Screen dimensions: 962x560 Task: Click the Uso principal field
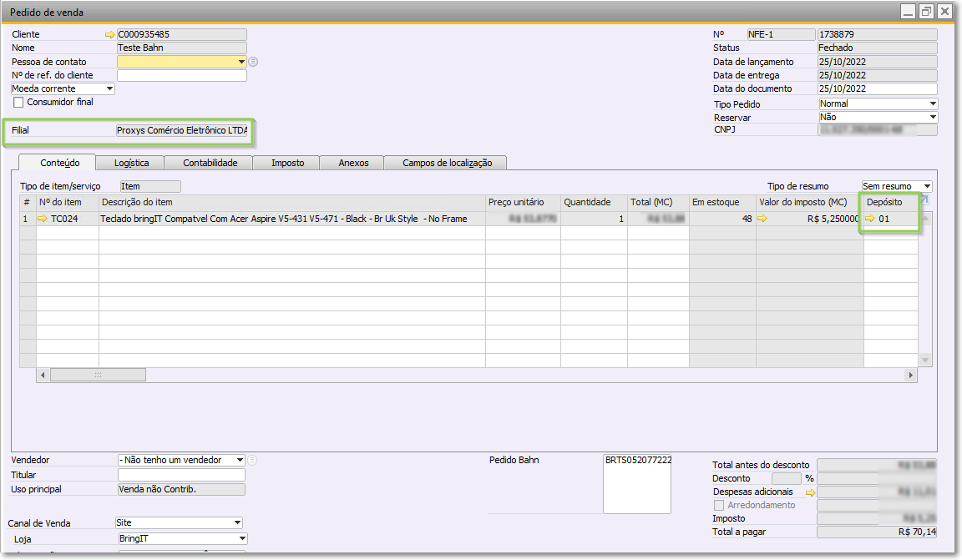[181, 489]
